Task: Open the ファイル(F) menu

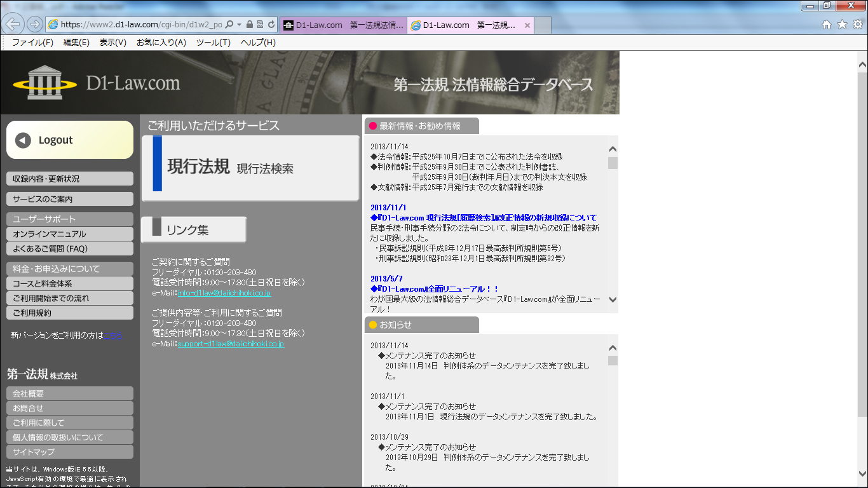Action: coord(32,43)
